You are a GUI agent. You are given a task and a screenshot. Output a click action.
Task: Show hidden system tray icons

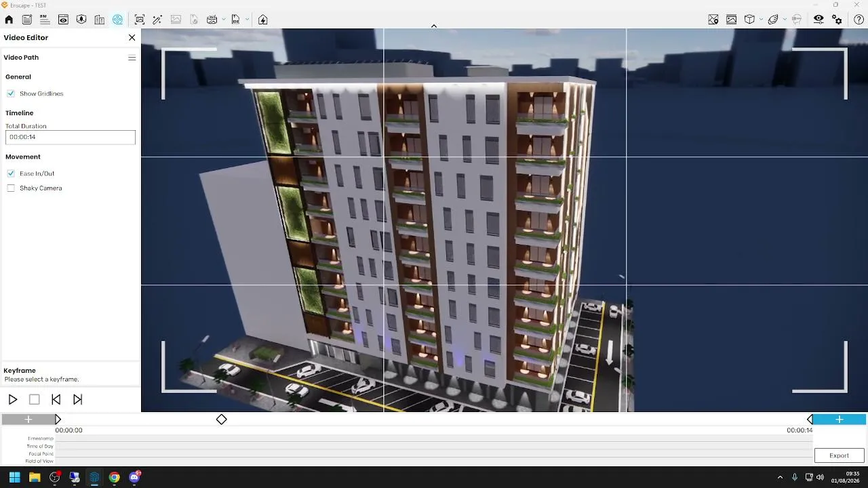(780, 477)
